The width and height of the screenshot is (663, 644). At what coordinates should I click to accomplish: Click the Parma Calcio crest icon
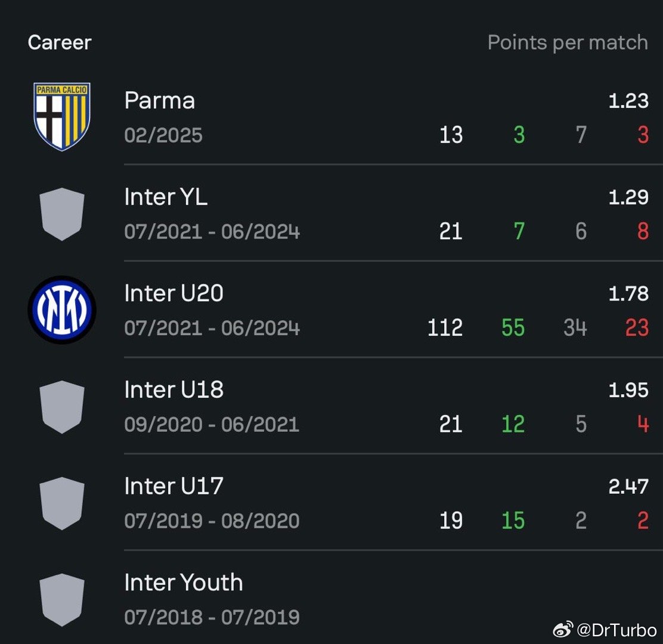62,116
